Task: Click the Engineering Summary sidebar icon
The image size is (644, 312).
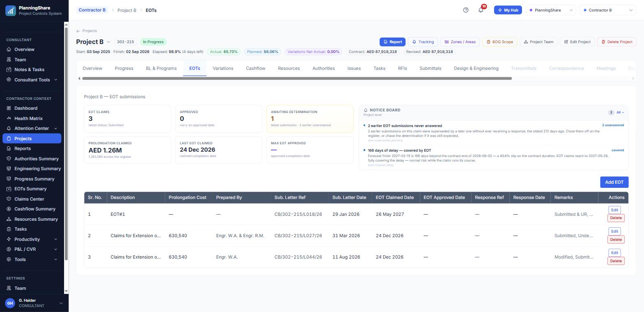Action: coord(9,169)
